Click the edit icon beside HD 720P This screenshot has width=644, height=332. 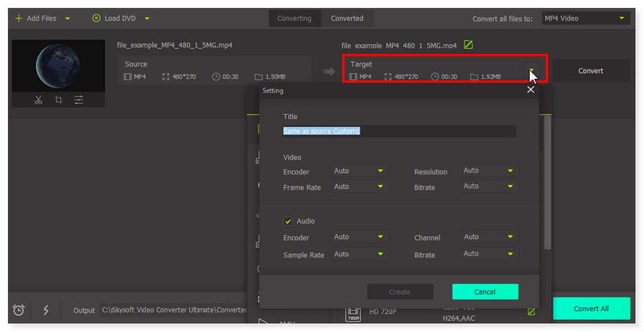point(531,311)
